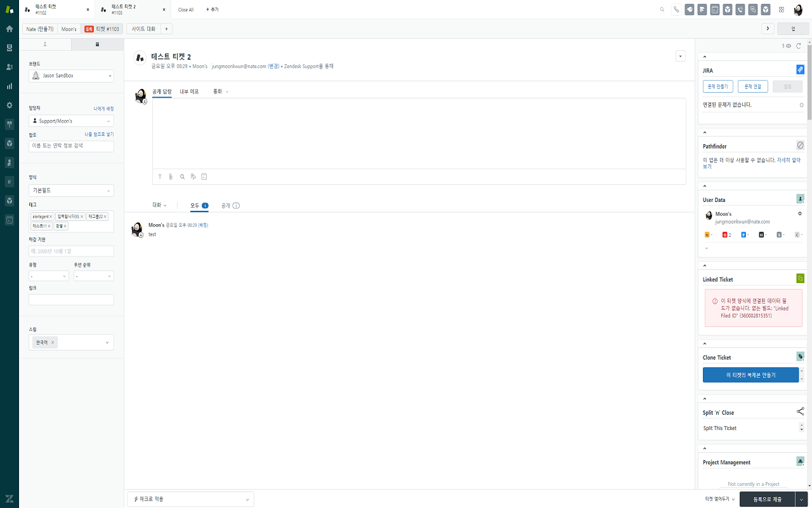Open the ticket submit status dropdown arrow
Viewport: 812px width, 508px height.
coord(802,499)
